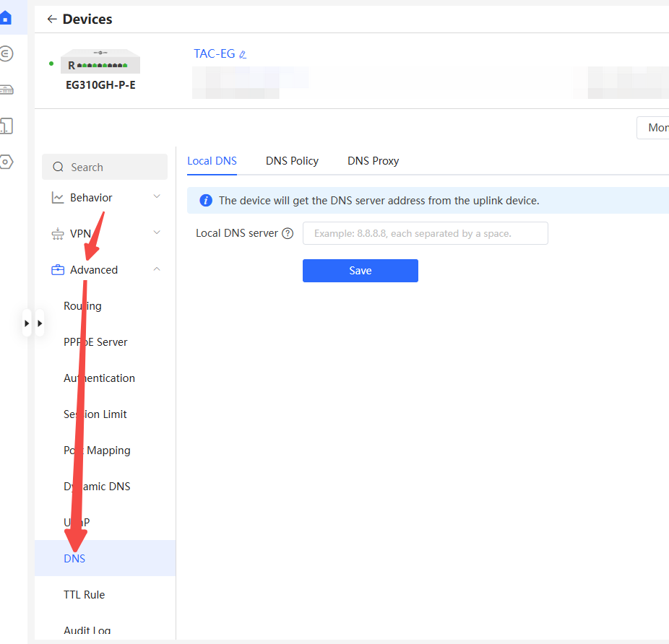669x644 pixels.
Task: Click the help icon beside Local DNS server
Action: pos(288,233)
